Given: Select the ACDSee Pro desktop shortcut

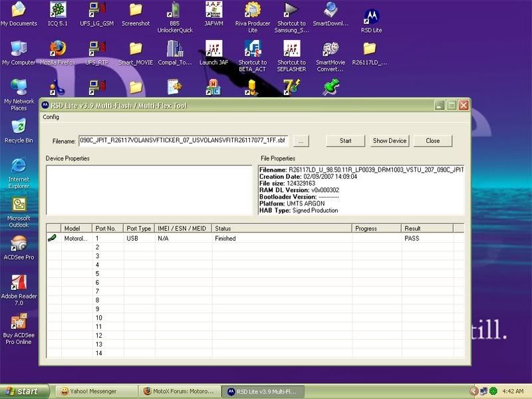Looking at the screenshot, I should click(x=19, y=247).
